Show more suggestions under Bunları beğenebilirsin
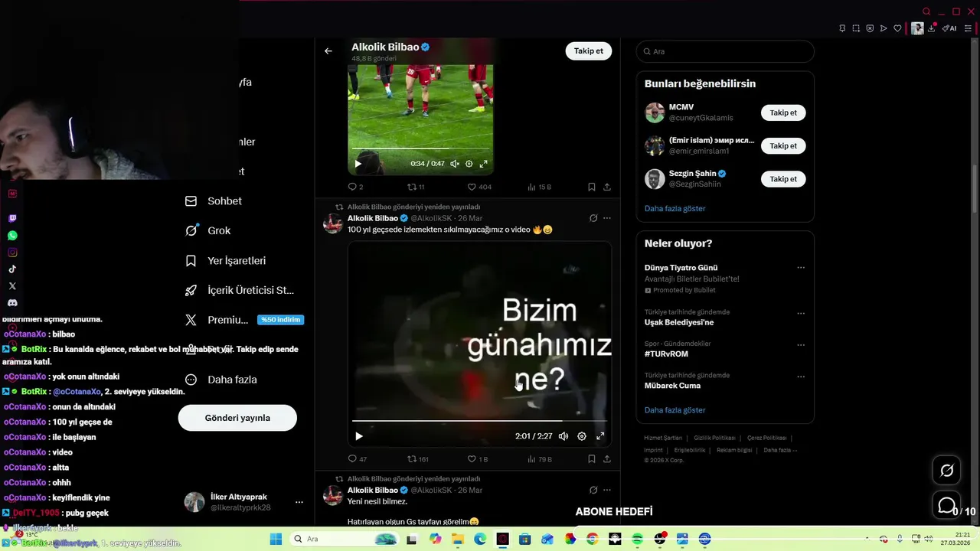 point(675,208)
